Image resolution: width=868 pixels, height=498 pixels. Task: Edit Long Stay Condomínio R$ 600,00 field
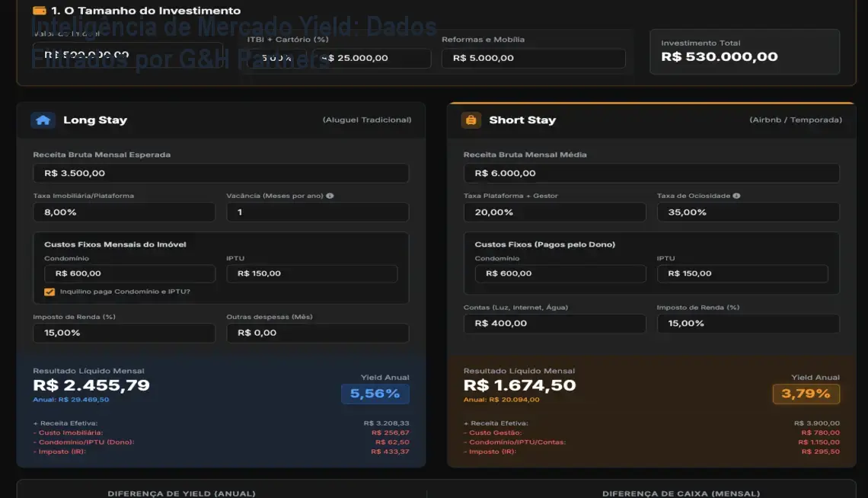pyautogui.click(x=129, y=273)
